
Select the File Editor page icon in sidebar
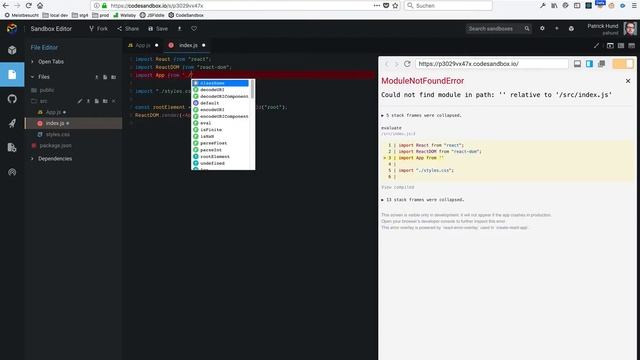12,75
